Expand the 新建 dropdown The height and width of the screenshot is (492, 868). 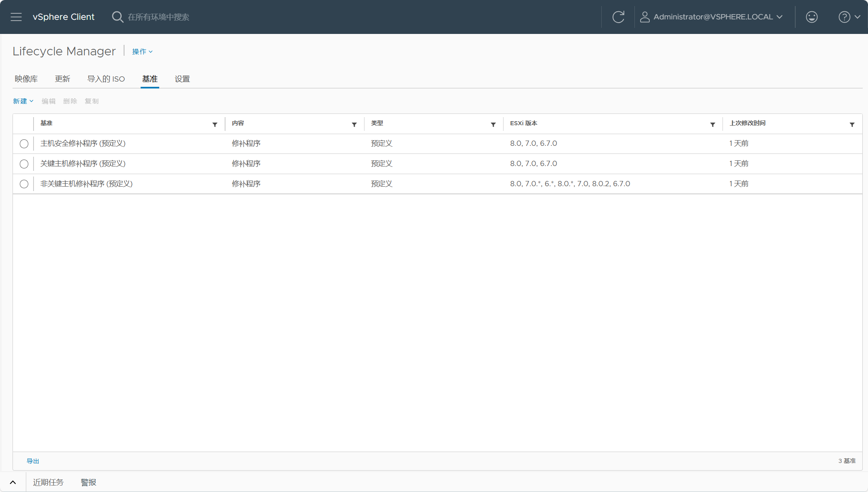[23, 101]
